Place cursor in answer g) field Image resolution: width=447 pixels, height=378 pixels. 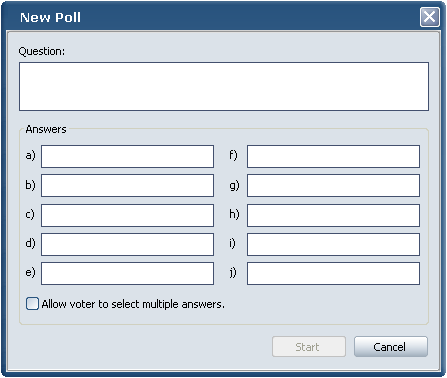click(333, 185)
